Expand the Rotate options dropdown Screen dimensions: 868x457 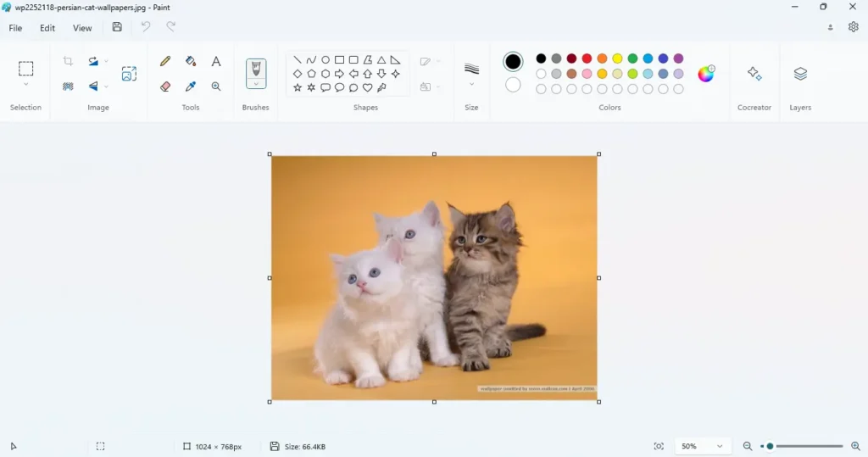tap(106, 61)
